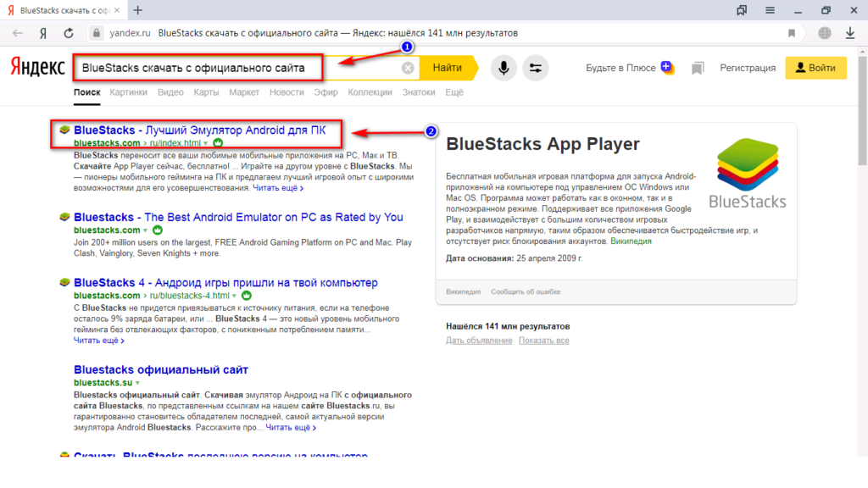Viewport: 868px width, 488px height.
Task: Expand dropdown arrow after bluestacks.su
Action: click(138, 383)
